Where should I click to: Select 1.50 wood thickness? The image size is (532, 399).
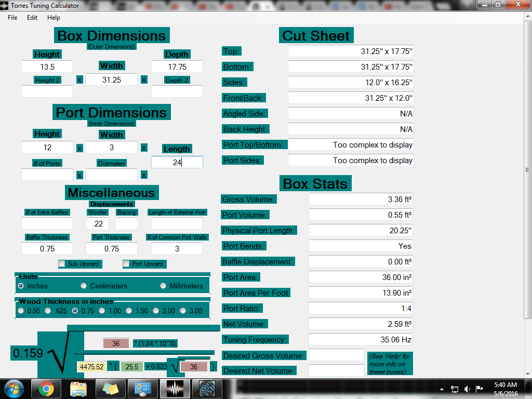click(x=129, y=311)
